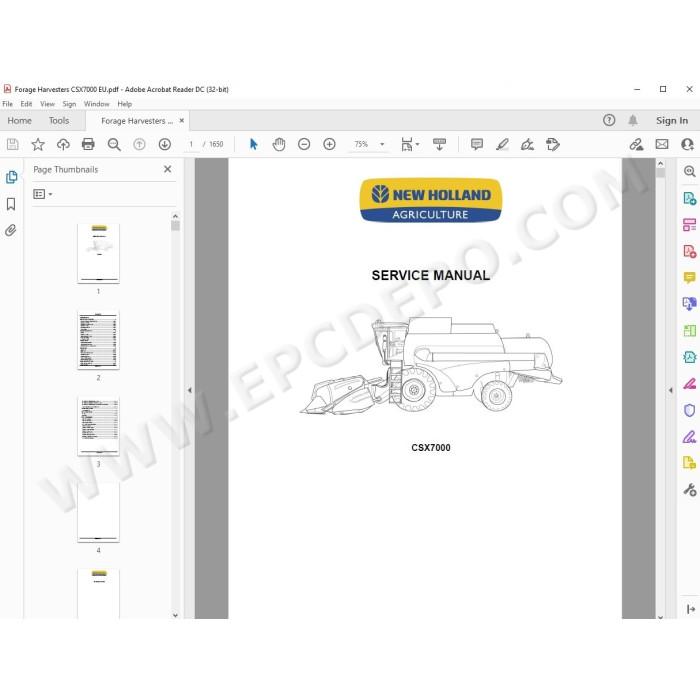Open the View menu

point(47,104)
